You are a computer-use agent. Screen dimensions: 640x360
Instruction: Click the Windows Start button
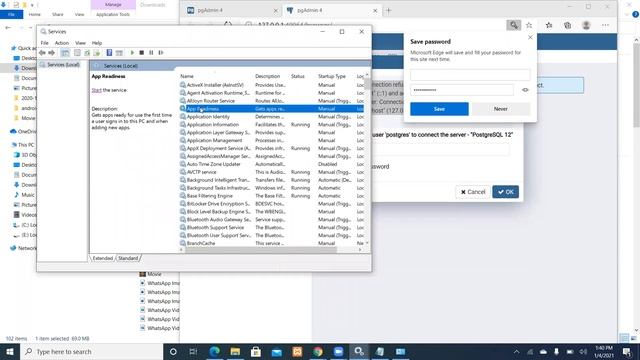point(10,351)
